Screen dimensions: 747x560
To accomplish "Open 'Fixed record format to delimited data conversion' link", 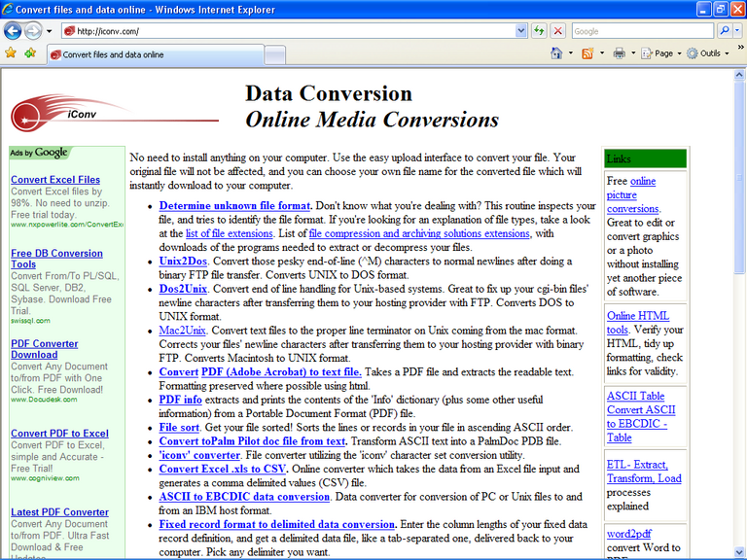I will 277,524.
